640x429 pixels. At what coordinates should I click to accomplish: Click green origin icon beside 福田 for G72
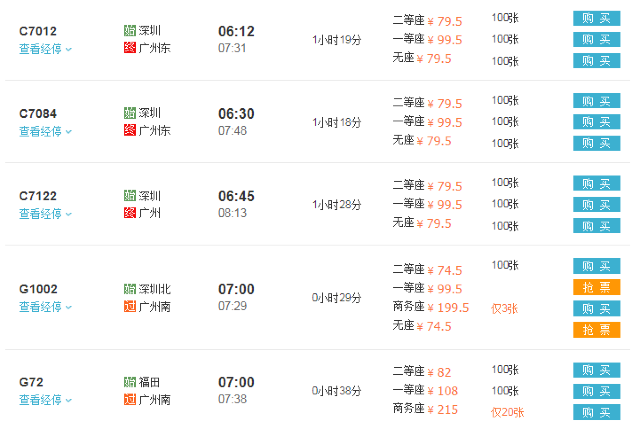130,382
